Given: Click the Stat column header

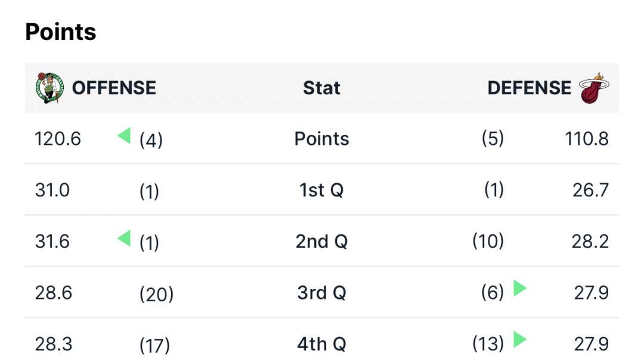Looking at the screenshot, I should [x=321, y=88].
